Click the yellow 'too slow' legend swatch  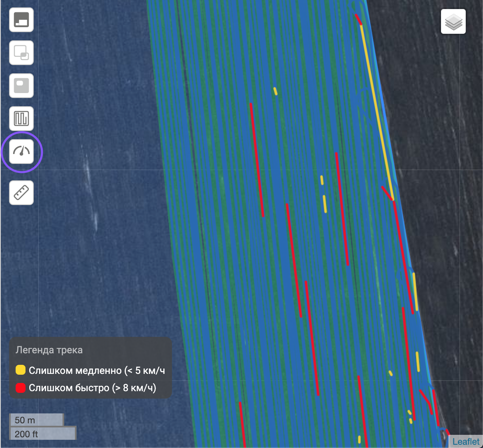(x=21, y=370)
